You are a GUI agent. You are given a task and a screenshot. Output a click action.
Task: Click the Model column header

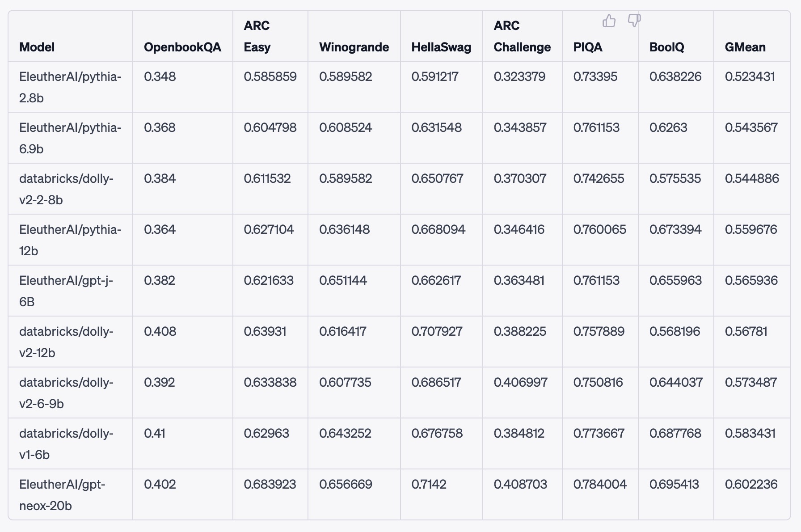coord(37,47)
